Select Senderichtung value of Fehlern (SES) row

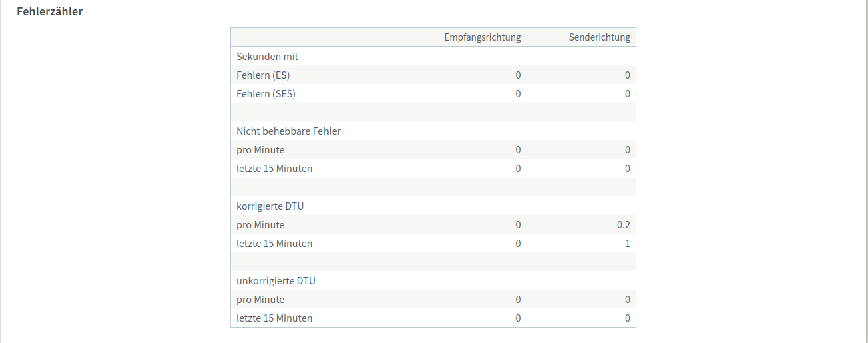point(628,94)
